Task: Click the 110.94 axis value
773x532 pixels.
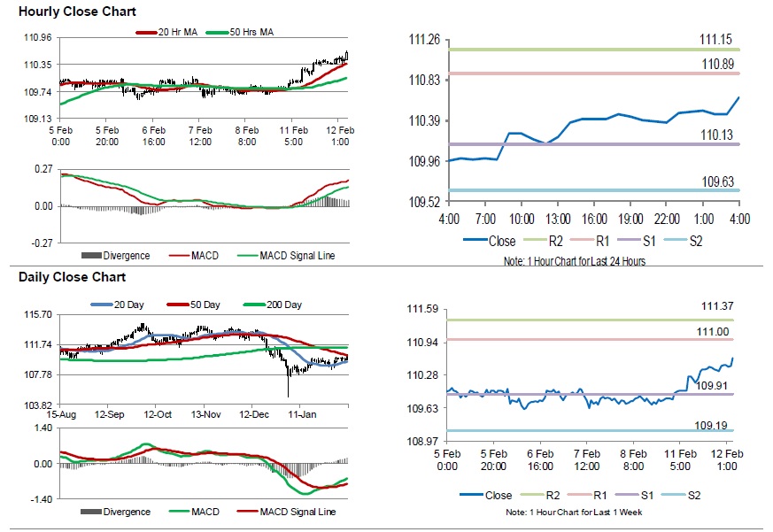Action: click(x=422, y=343)
